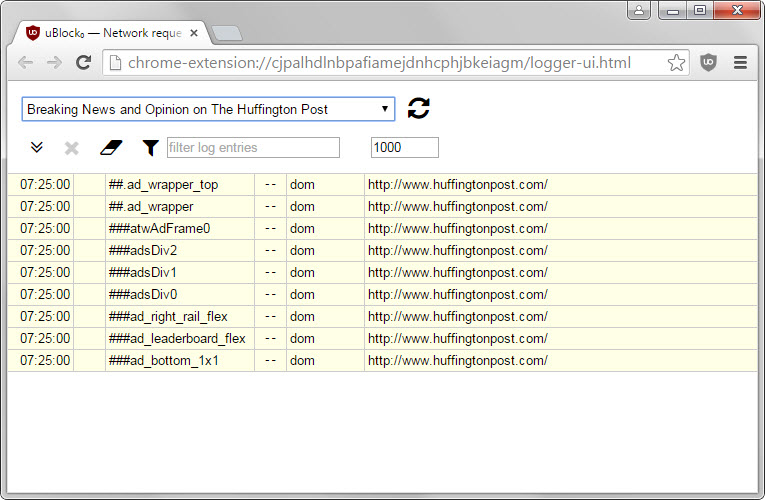This screenshot has width=765, height=500.
Task: Open uBlock shield icon in browser toolbar
Action: pyautogui.click(x=708, y=62)
